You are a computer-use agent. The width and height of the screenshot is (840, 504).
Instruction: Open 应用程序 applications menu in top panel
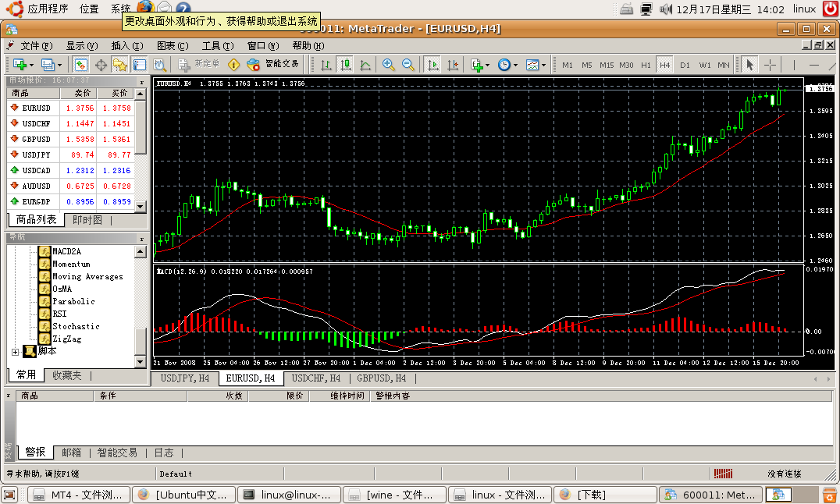tap(48, 9)
